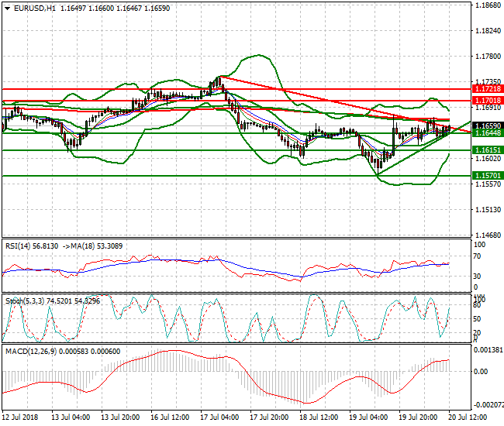Image resolution: width=504 pixels, height=426 pixels.
Task: Click the 17 Jul 04:00 time axis label
Action: click(219, 417)
